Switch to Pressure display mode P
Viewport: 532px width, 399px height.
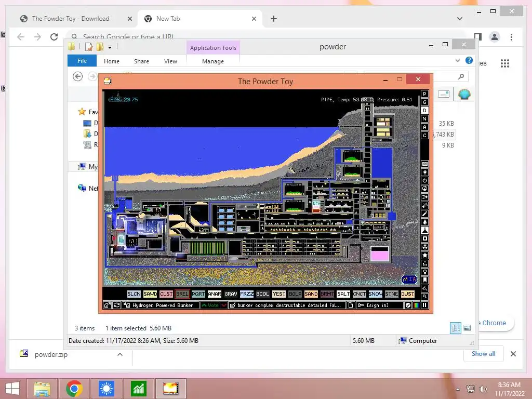coord(424,94)
